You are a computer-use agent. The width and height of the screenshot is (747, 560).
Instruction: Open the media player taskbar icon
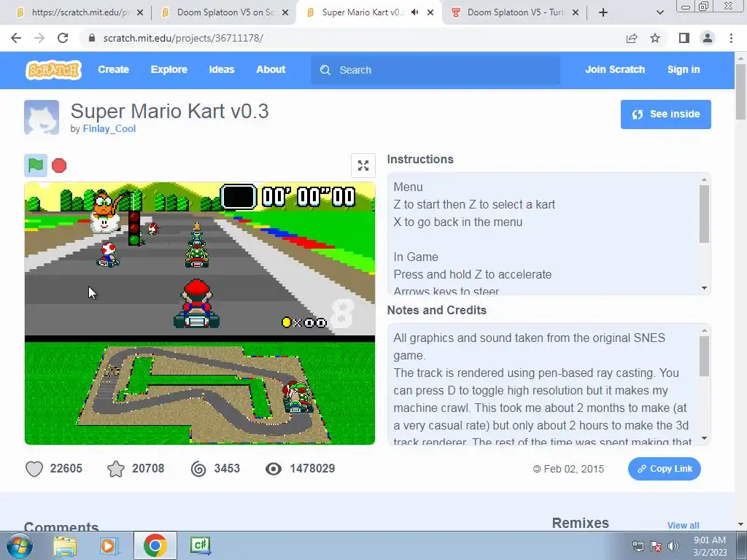click(x=109, y=545)
